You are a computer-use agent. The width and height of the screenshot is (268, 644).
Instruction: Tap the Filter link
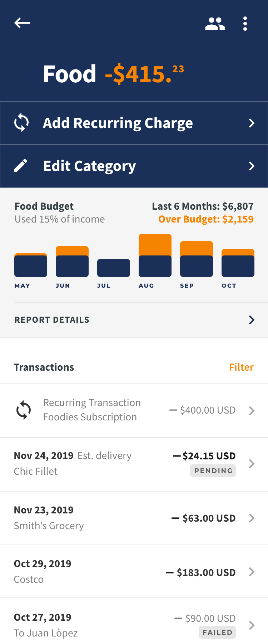pyautogui.click(x=241, y=367)
